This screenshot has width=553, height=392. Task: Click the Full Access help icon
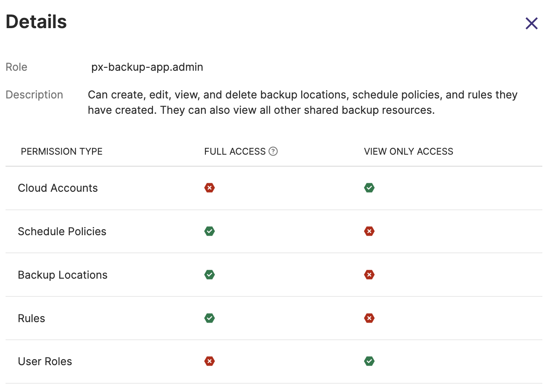(x=273, y=151)
